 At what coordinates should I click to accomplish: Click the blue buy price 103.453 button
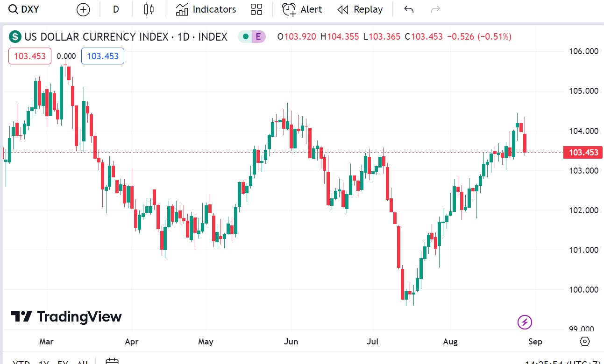click(103, 56)
